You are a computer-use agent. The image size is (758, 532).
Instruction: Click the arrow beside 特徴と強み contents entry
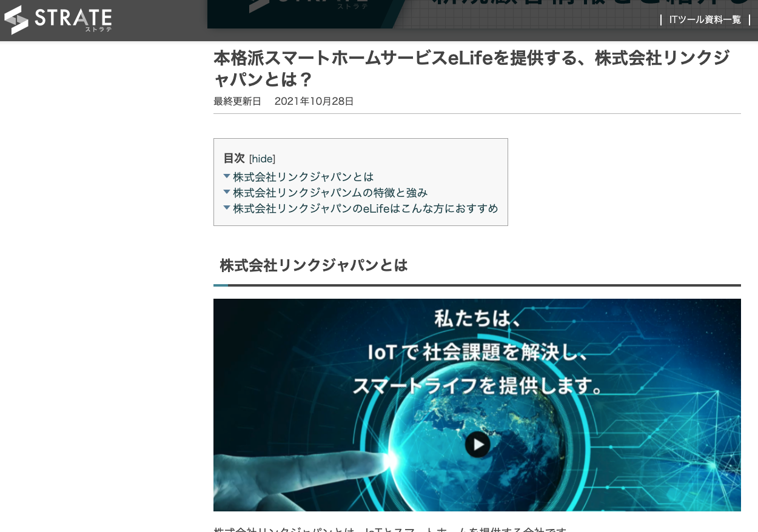pyautogui.click(x=227, y=192)
